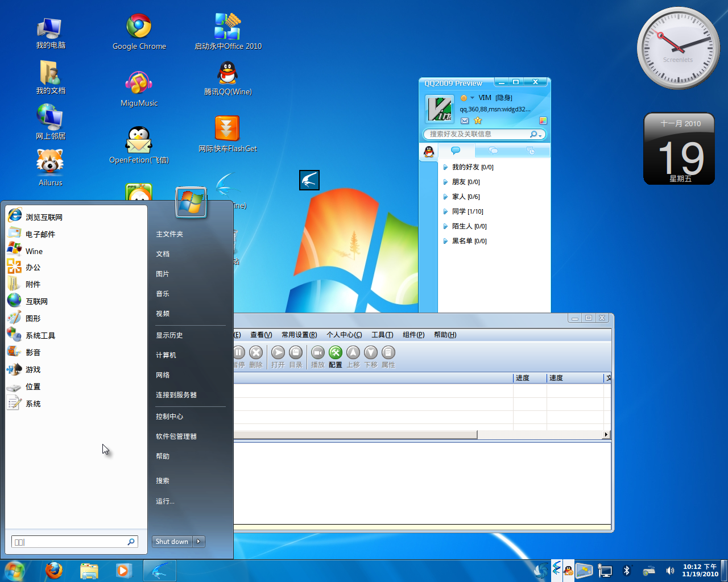
Task: Click the 删除 delete toolbar icon
Action: pos(256,357)
